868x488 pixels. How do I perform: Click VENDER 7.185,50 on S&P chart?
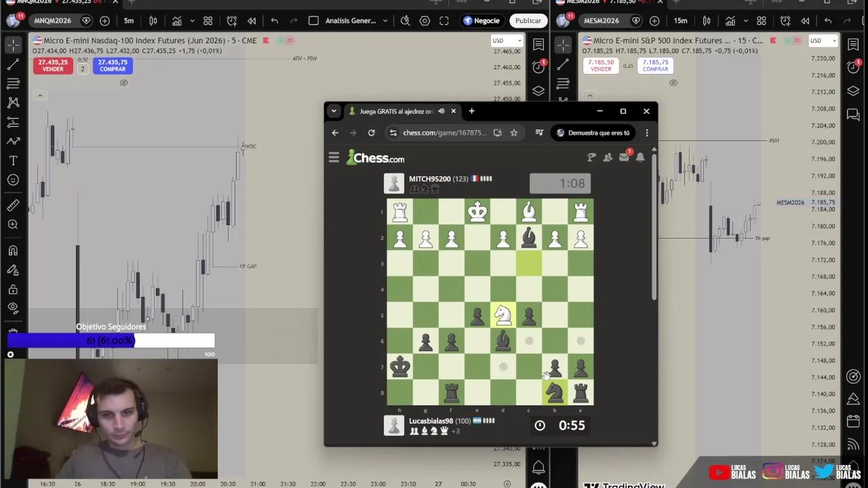click(601, 65)
